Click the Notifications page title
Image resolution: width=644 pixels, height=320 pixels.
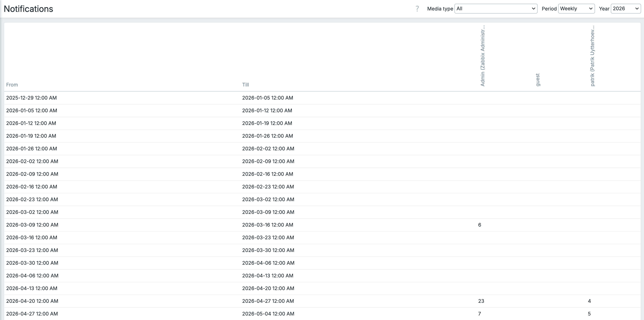pos(28,9)
